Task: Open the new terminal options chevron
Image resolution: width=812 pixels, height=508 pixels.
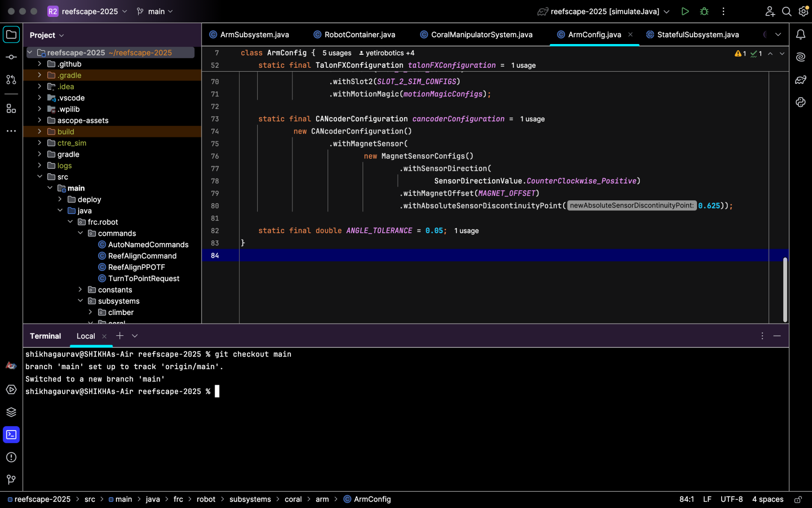Action: [x=135, y=336]
